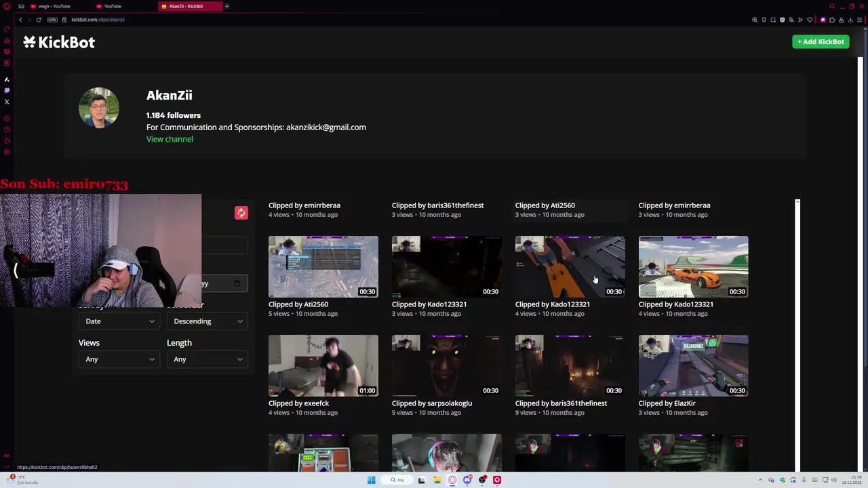The width and height of the screenshot is (868, 488).
Task: Open the easy setup sliders icon
Action: point(859,20)
